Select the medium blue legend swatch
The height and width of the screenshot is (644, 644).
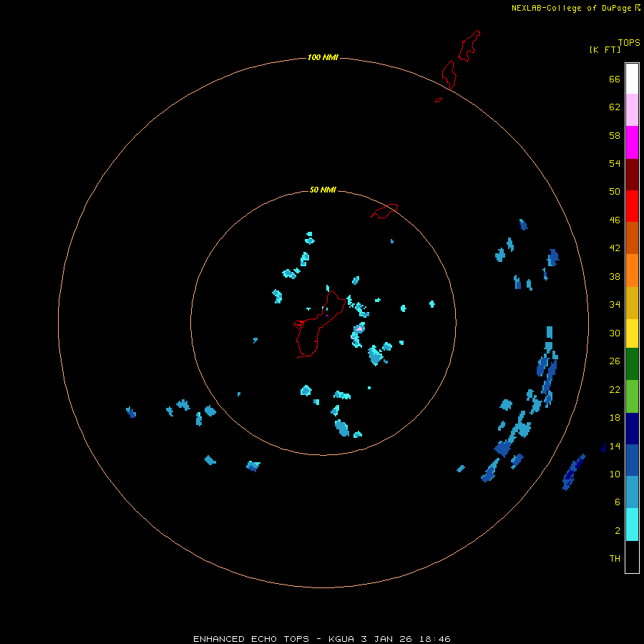coord(632,460)
